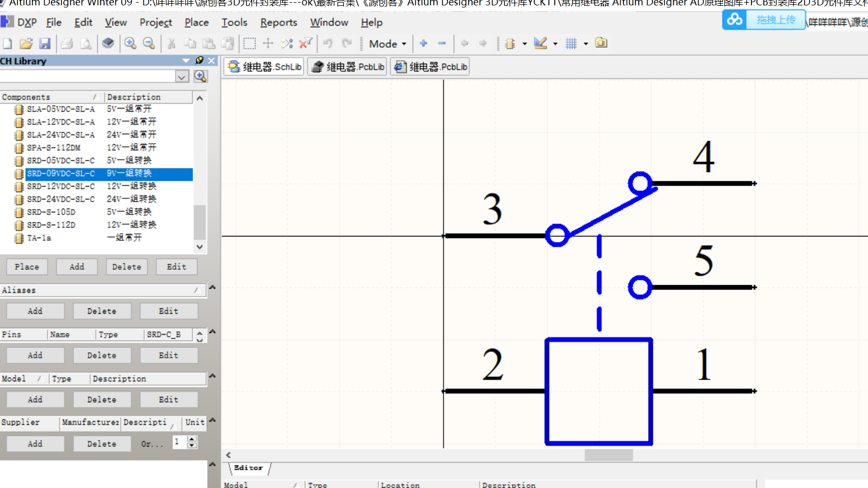868x488 pixels.
Task: Open the DXP menu
Action: [20, 23]
